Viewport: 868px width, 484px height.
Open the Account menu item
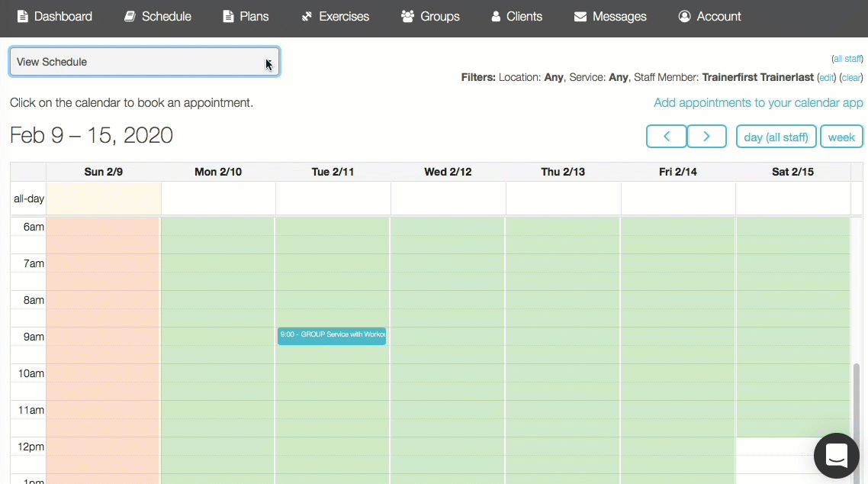click(x=709, y=17)
